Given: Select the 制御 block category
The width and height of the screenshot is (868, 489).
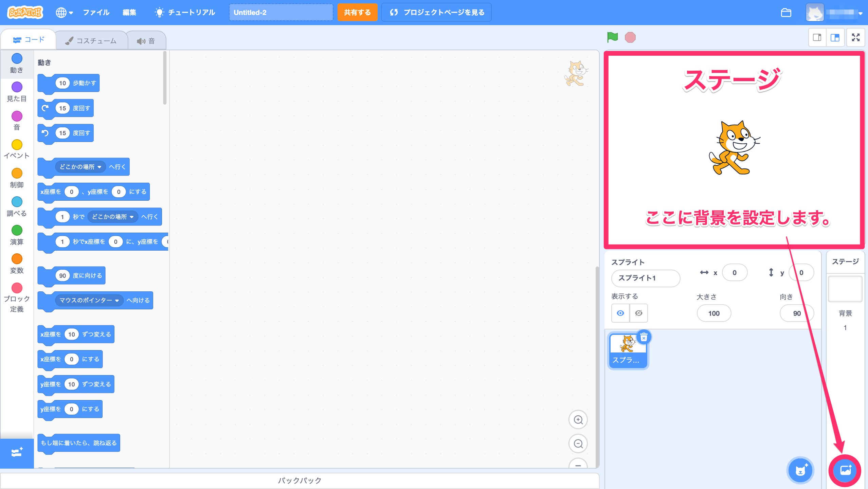Looking at the screenshot, I should coord(17,178).
